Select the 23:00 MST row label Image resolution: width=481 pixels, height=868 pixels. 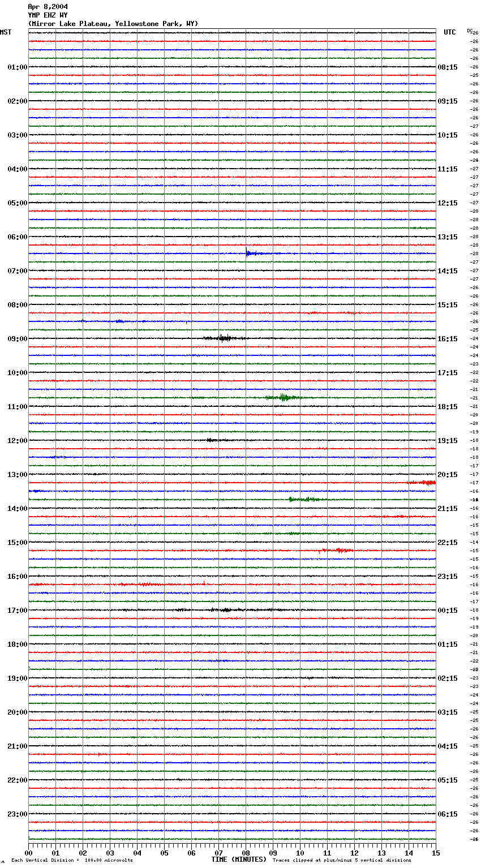click(18, 814)
